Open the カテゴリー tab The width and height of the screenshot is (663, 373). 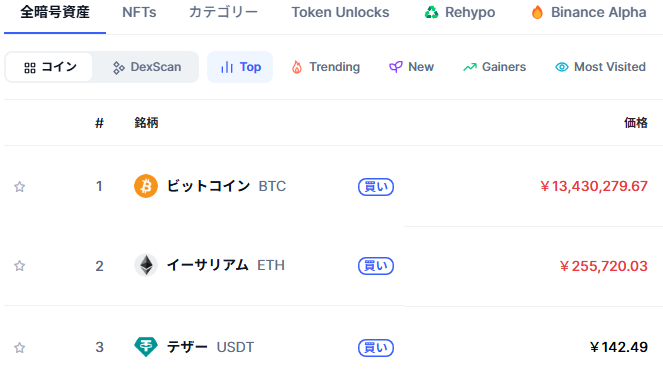pos(223,12)
